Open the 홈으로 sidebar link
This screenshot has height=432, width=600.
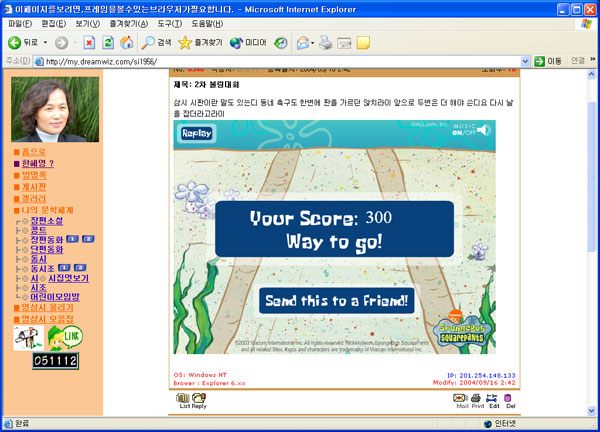[34, 152]
